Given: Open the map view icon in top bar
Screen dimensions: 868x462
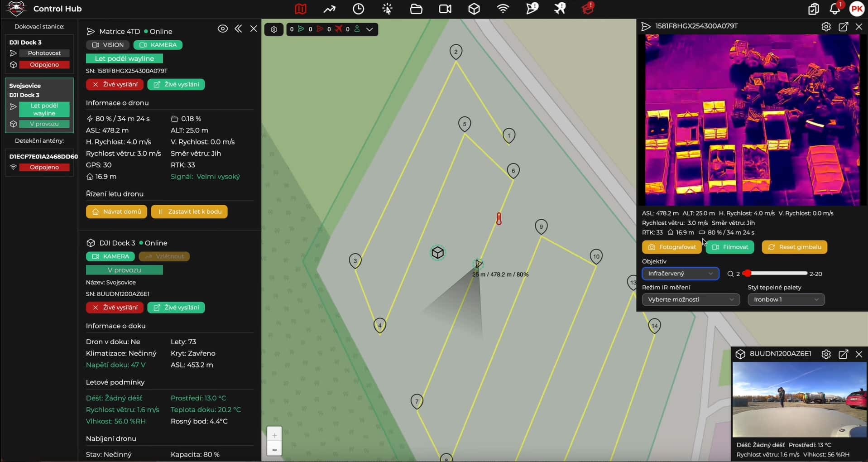Looking at the screenshot, I should [x=300, y=9].
